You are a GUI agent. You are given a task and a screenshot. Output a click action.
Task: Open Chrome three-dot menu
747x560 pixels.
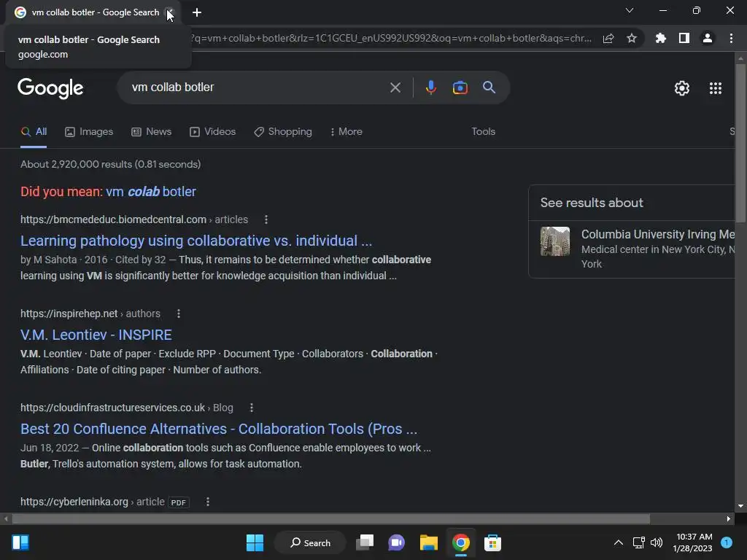[x=731, y=38]
